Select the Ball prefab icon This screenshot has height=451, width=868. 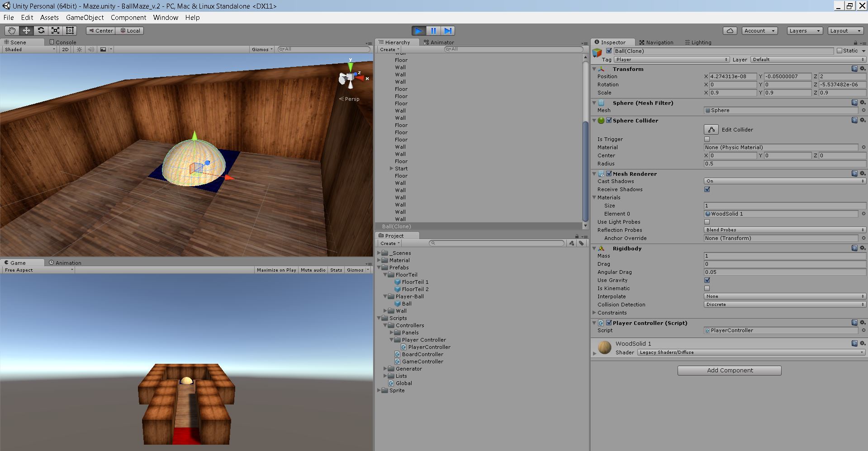pos(398,304)
